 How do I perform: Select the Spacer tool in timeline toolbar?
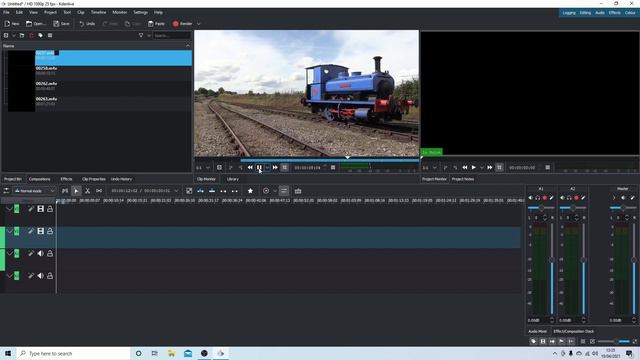[99, 191]
